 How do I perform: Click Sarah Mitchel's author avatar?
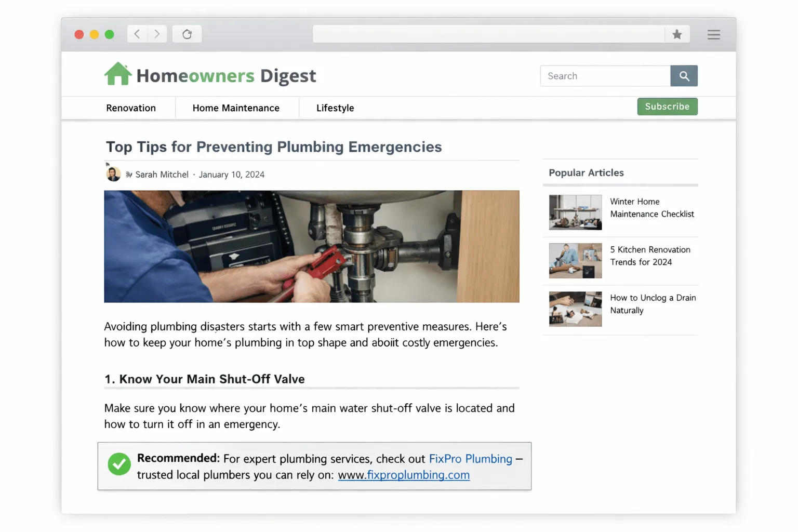click(113, 174)
